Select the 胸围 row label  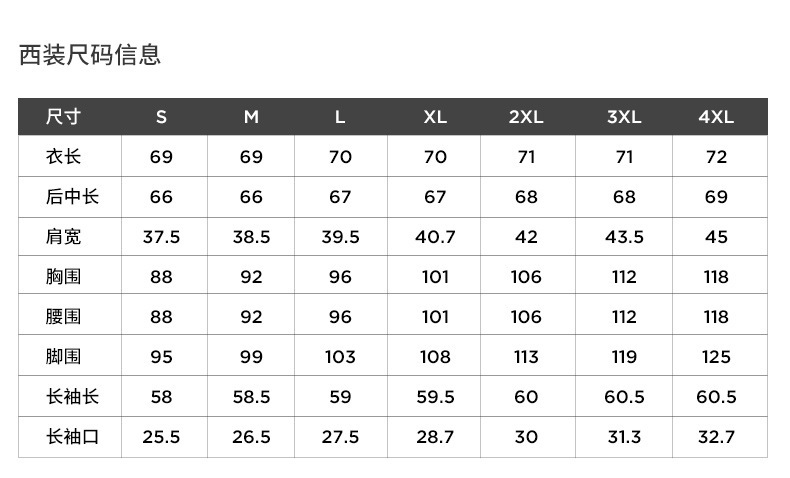[63, 277]
